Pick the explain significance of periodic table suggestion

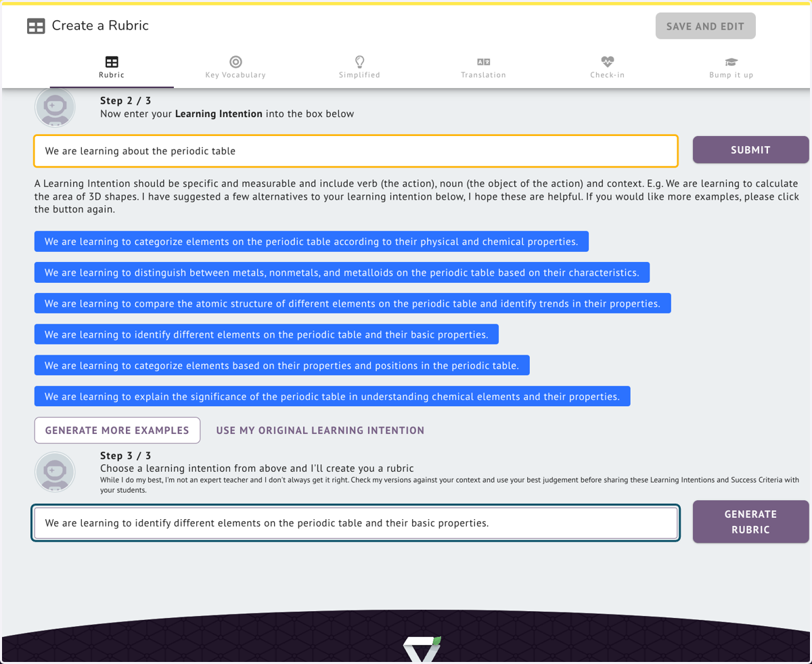click(x=332, y=397)
